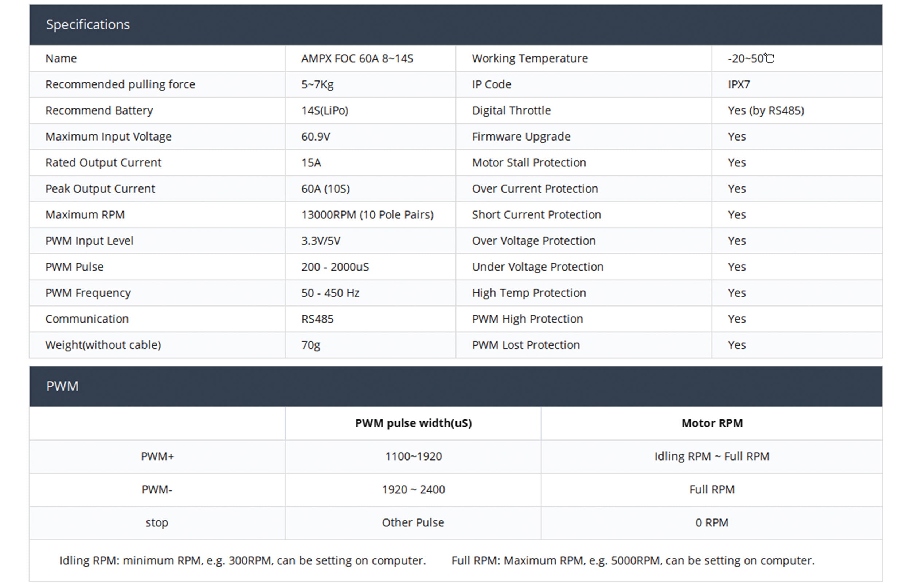Click the 1100~1920 PWM+ pulse width cell
The width and height of the screenshot is (911, 588).
coord(413,456)
